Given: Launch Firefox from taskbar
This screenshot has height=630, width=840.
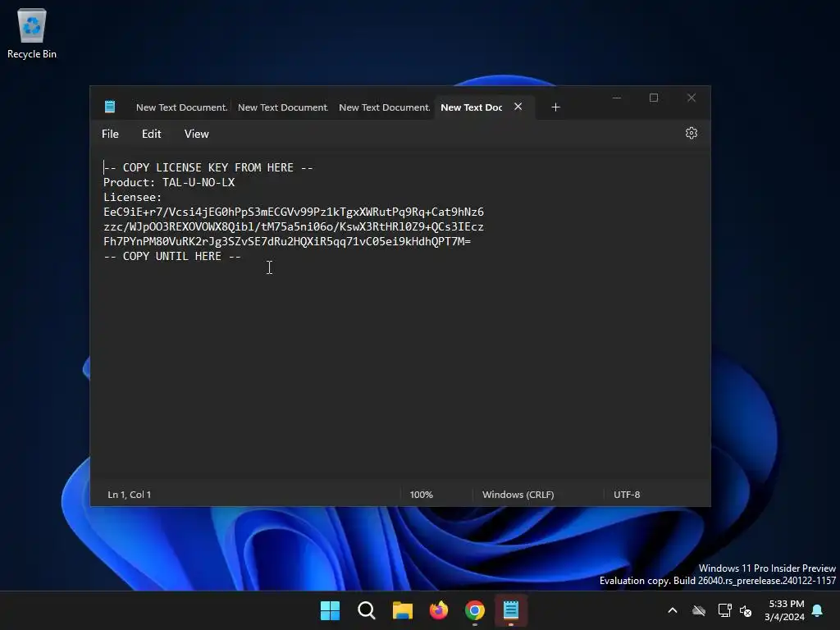Looking at the screenshot, I should [439, 610].
